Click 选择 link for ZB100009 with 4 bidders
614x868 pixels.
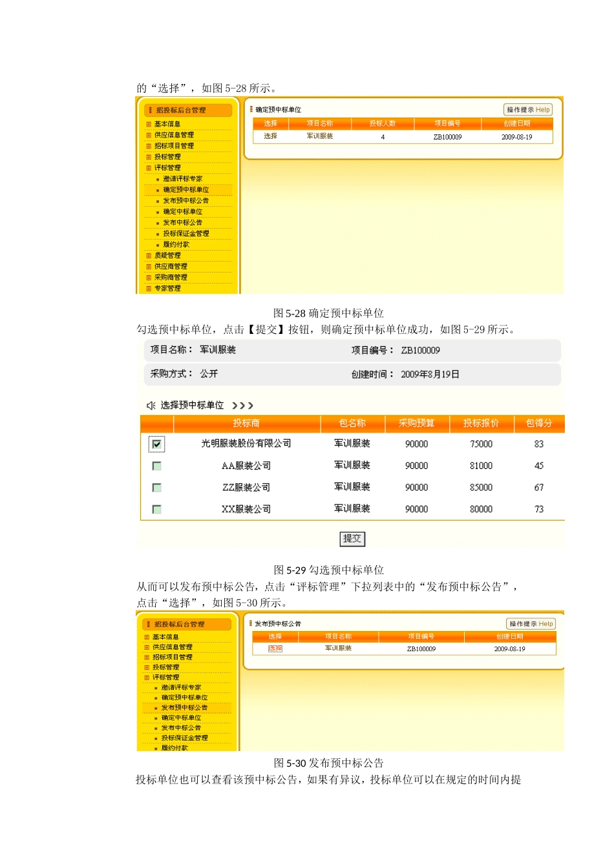(x=270, y=136)
